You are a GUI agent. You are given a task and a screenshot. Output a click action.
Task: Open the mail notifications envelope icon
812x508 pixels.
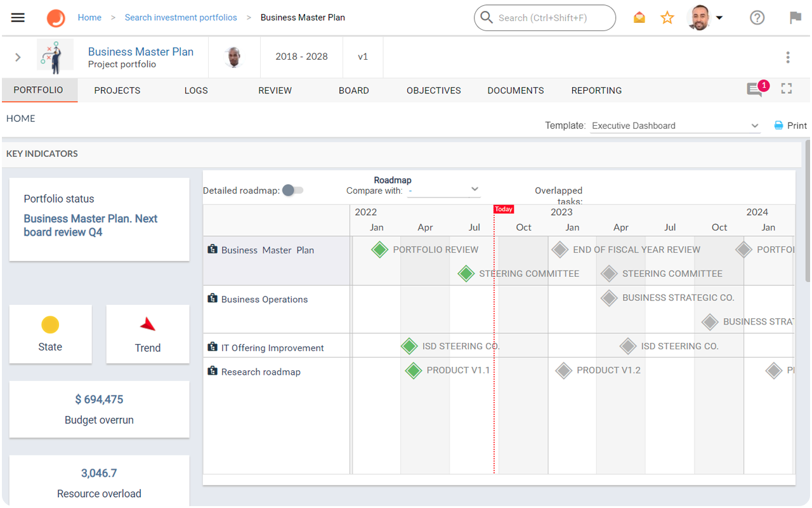639,17
